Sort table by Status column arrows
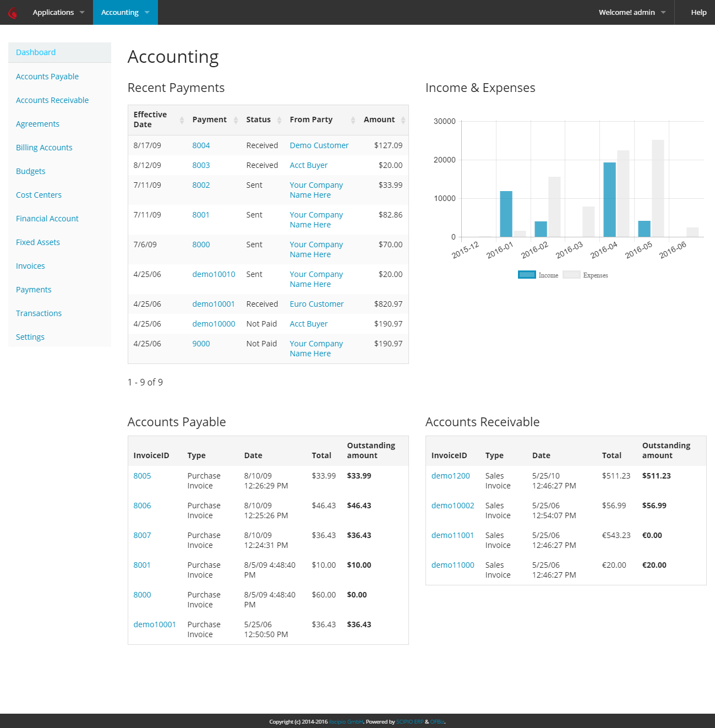The width and height of the screenshot is (715, 728). 279,120
